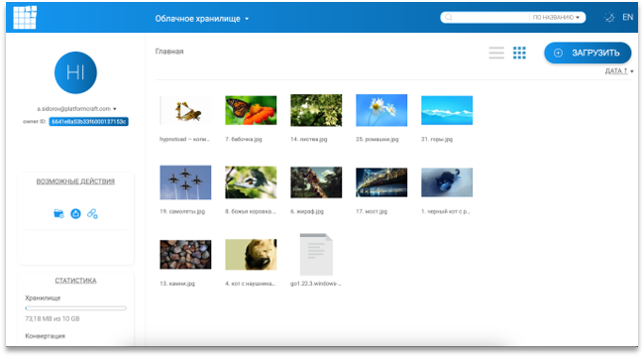
Task: Switch language with the EN button
Action: [627, 17]
